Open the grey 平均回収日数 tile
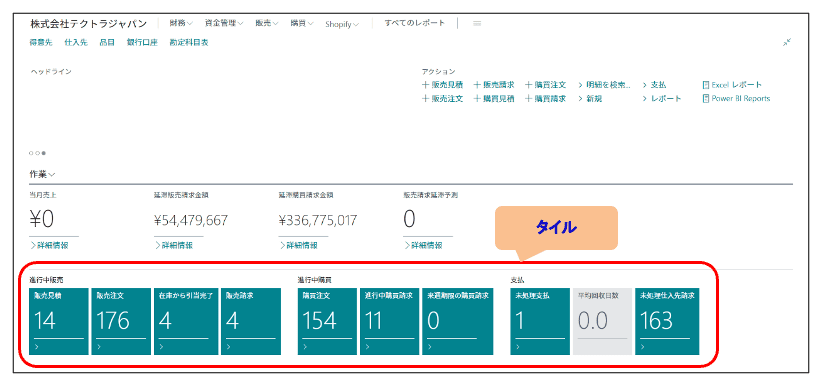 pyautogui.click(x=602, y=321)
